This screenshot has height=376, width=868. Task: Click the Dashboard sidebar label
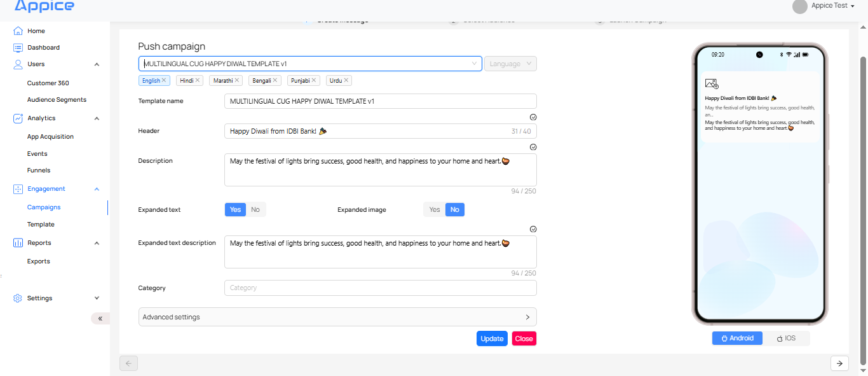pos(43,47)
